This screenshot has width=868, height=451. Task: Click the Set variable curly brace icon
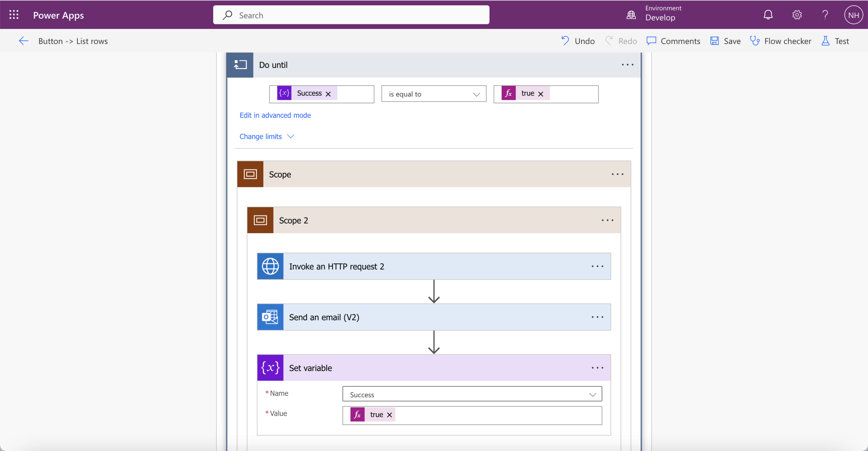(x=270, y=368)
